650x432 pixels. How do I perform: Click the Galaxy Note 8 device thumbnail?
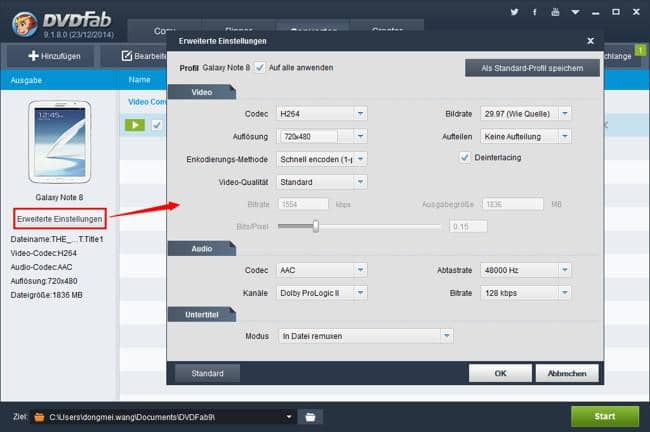click(60, 142)
